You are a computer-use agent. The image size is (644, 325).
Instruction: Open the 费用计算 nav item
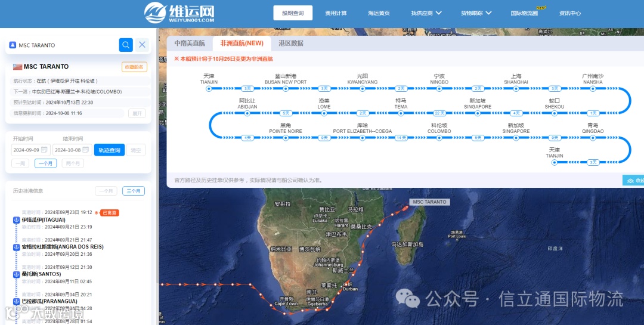(x=336, y=13)
